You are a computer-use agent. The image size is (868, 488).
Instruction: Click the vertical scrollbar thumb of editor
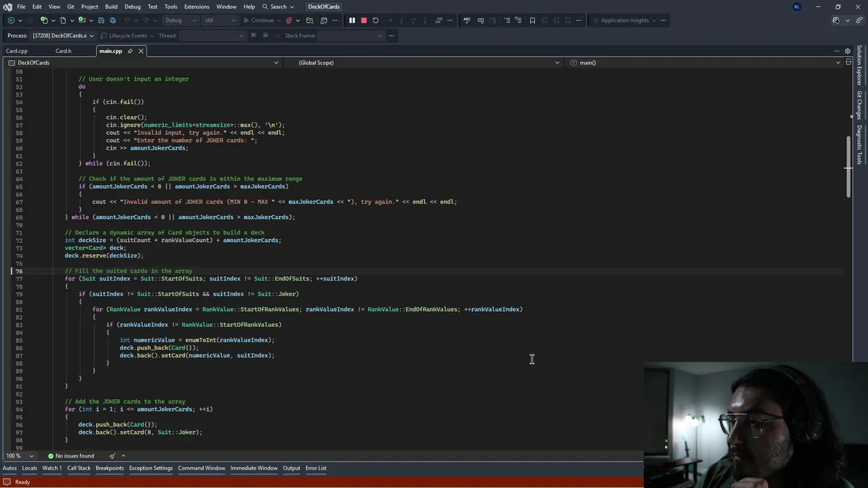click(848, 167)
